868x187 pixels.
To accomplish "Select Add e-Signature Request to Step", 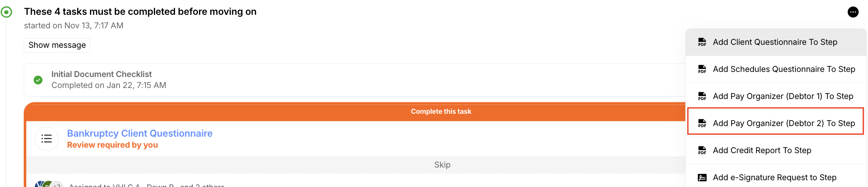I will click(774, 178).
